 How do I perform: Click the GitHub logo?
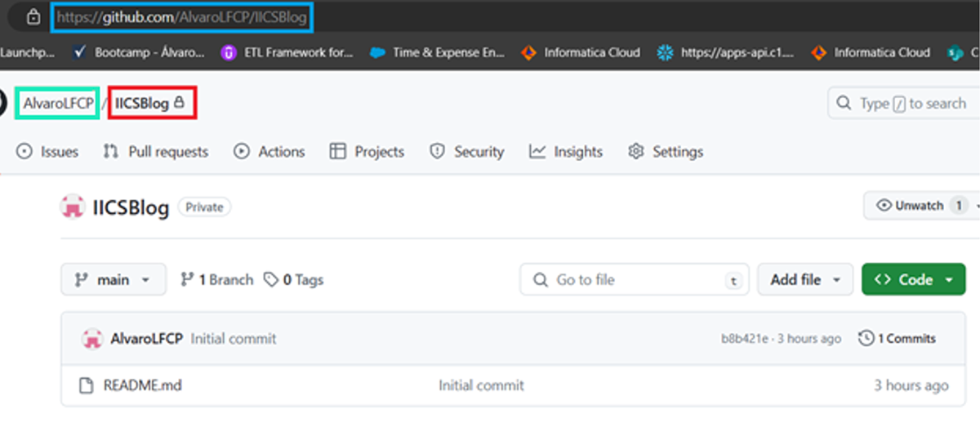click(x=2, y=104)
